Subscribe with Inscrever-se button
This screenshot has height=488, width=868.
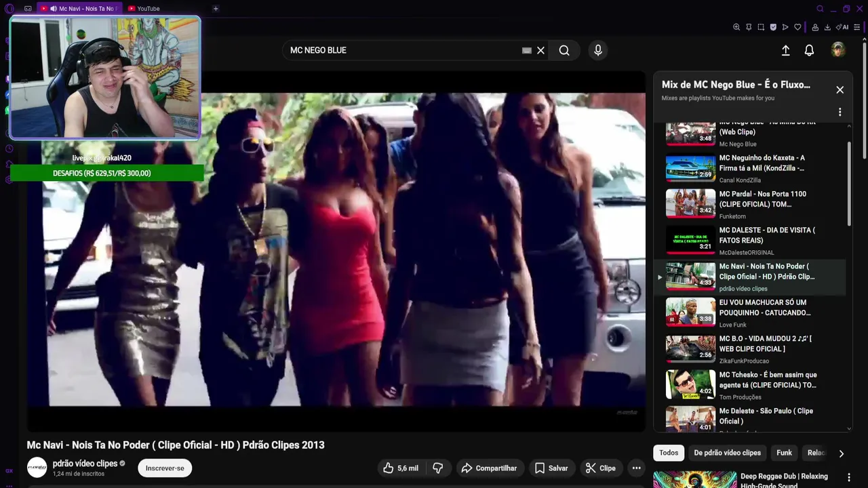point(165,468)
